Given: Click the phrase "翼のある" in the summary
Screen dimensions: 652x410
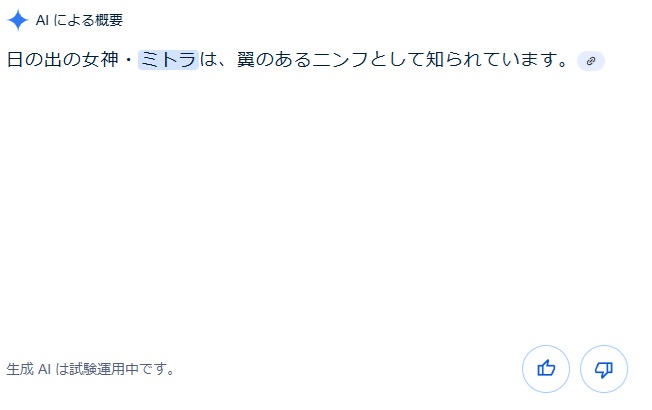Looking at the screenshot, I should pyautogui.click(x=276, y=60).
